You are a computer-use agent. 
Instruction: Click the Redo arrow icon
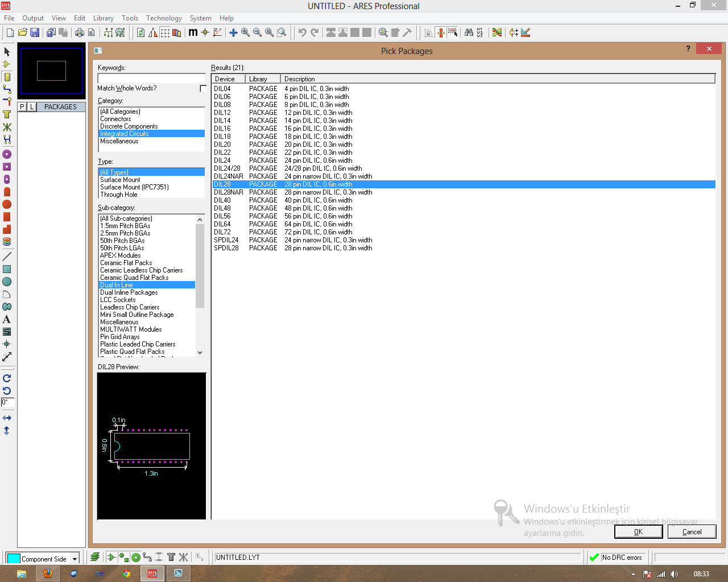click(x=314, y=32)
